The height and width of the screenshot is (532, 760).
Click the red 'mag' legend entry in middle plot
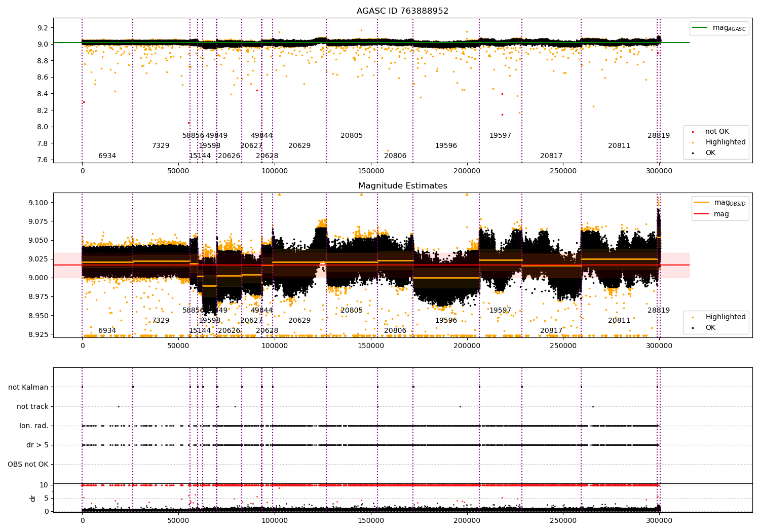point(721,214)
